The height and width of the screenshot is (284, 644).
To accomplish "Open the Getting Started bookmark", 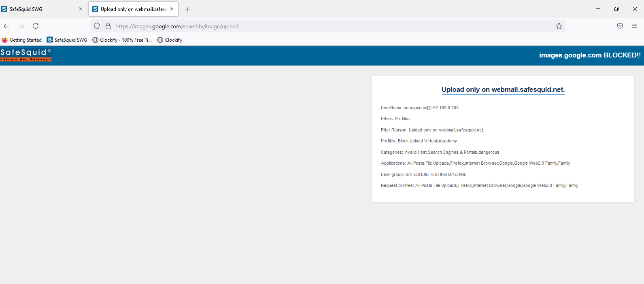I will [x=22, y=40].
